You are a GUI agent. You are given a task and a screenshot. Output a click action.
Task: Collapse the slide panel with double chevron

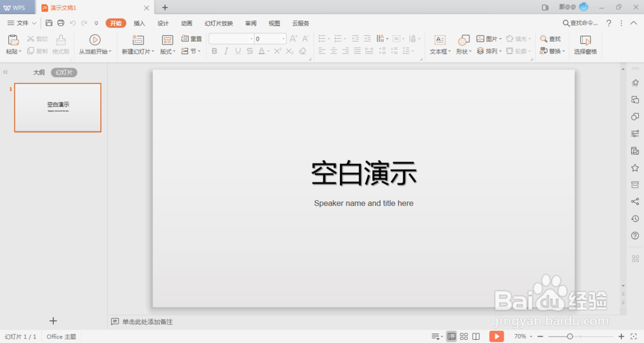(5, 72)
